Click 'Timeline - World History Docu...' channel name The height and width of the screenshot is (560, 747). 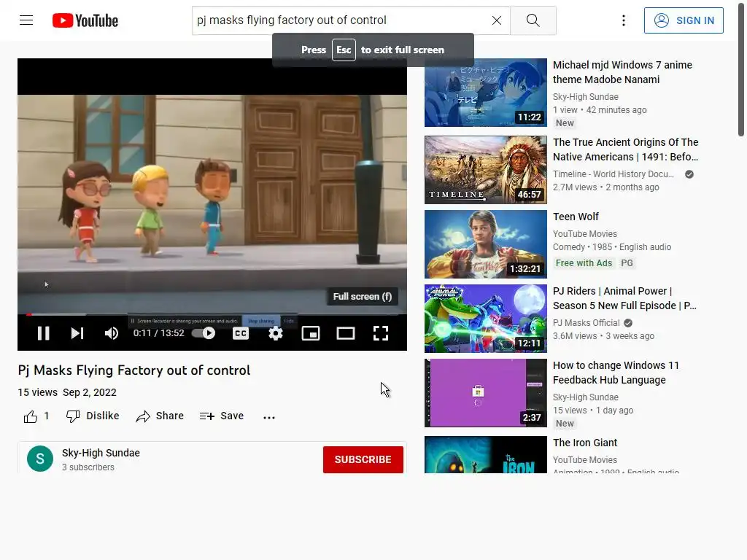[613, 174]
